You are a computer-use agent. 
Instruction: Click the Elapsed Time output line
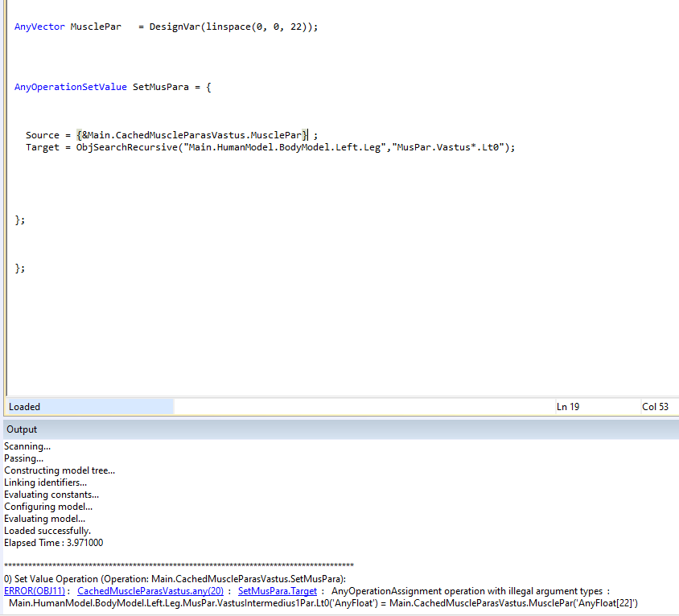point(53,543)
